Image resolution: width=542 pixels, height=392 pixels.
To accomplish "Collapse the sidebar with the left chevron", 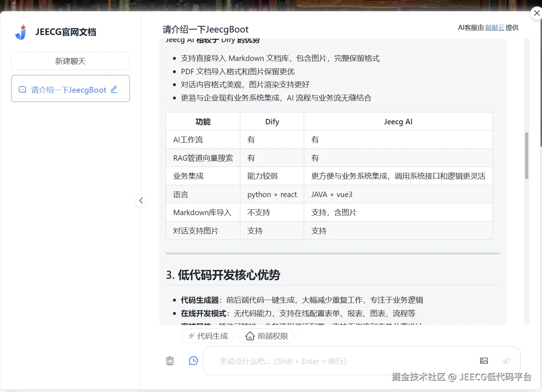I will 141,201.
